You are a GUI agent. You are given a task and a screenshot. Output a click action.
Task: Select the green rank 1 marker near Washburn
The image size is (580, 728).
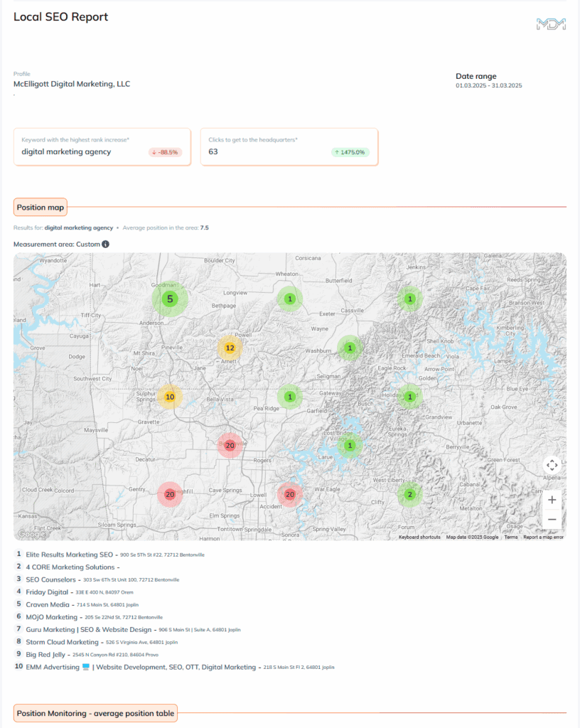pos(350,348)
